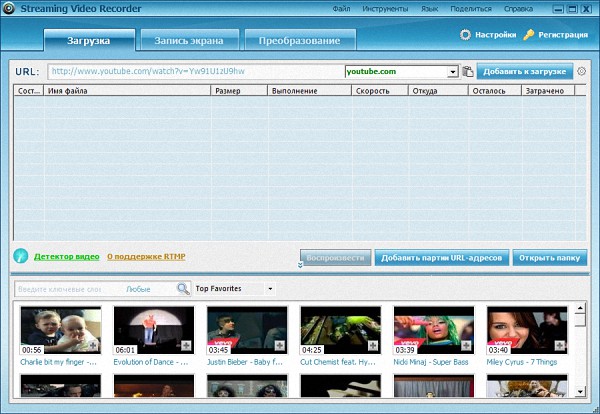600x414 pixels.
Task: Click the Настройки label
Action: tap(496, 35)
